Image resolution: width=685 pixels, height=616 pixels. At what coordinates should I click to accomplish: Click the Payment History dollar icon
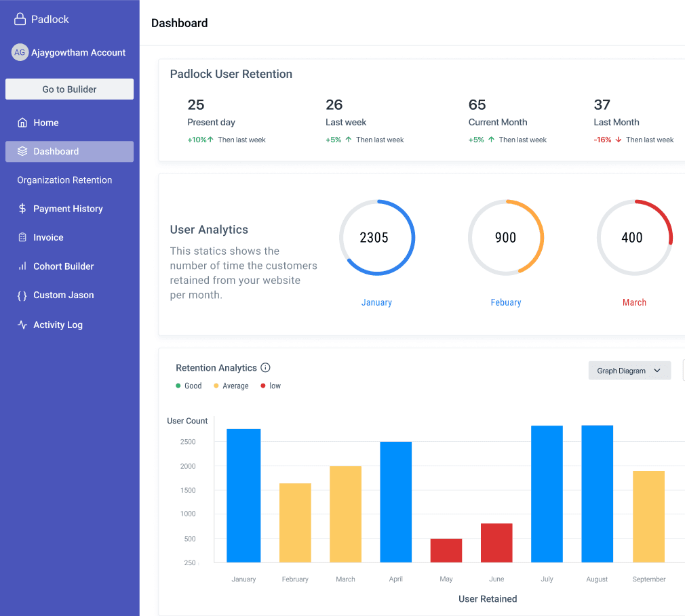(22, 209)
